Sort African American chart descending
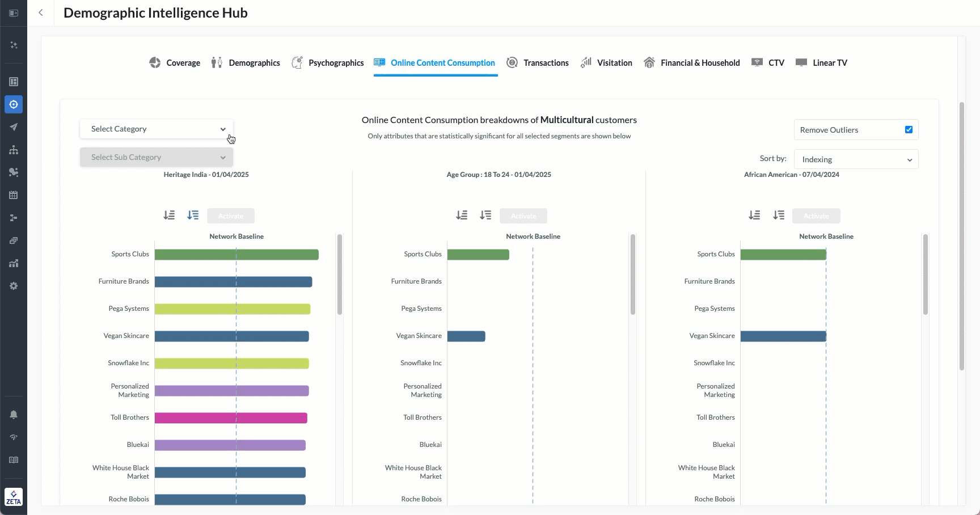Viewport: 980px width, 515px height. coord(779,216)
